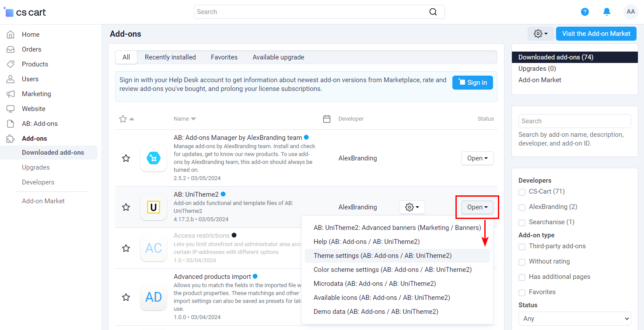Switch to the All tab
This screenshot has width=644, height=330.
coord(126,57)
